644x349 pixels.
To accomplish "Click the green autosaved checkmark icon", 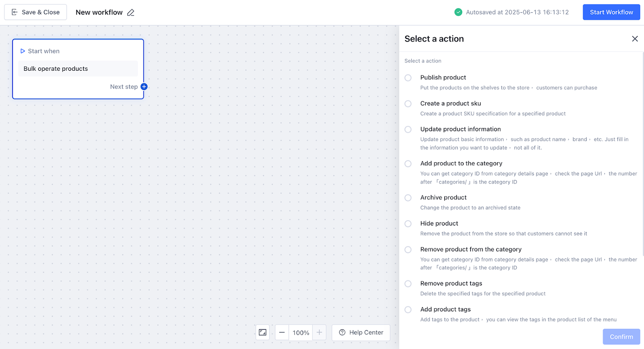I will tap(458, 12).
